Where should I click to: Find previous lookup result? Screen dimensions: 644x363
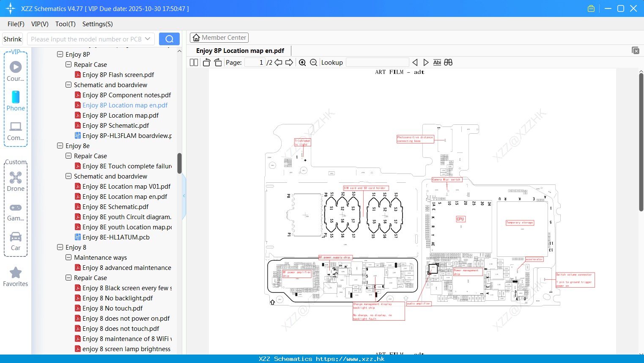click(415, 63)
